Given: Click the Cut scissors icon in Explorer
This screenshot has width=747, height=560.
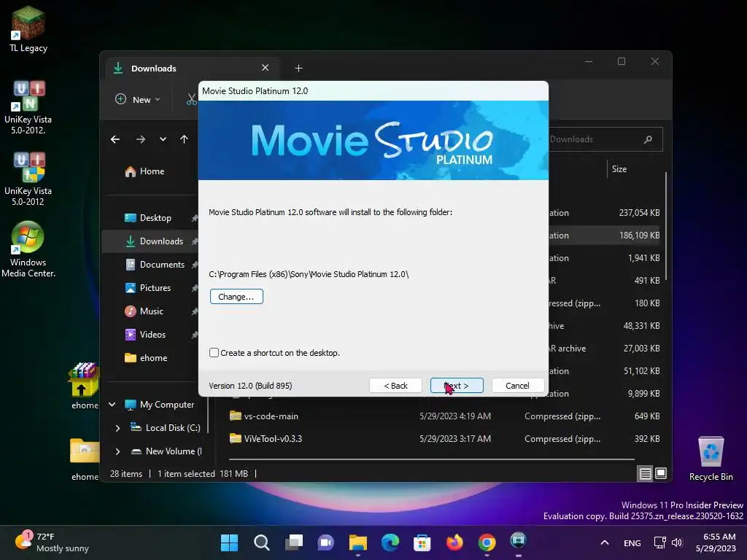Looking at the screenshot, I should (192, 99).
